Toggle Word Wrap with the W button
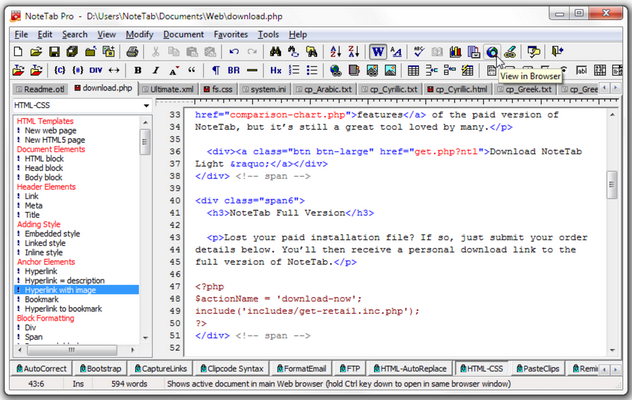632x400 pixels. 378,52
